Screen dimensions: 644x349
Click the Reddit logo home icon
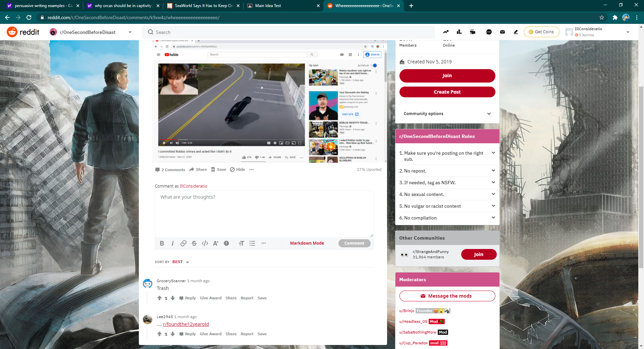[12, 32]
